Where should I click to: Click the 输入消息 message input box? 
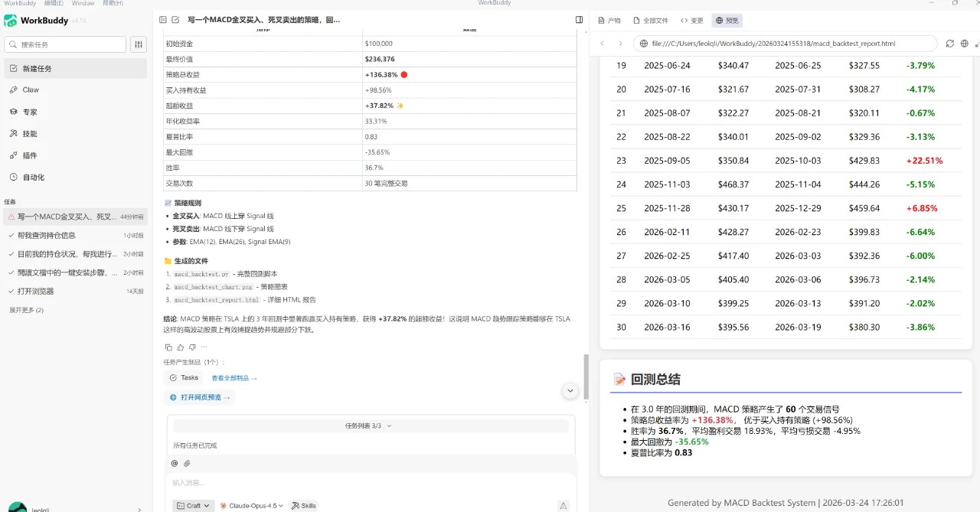tap(371, 483)
